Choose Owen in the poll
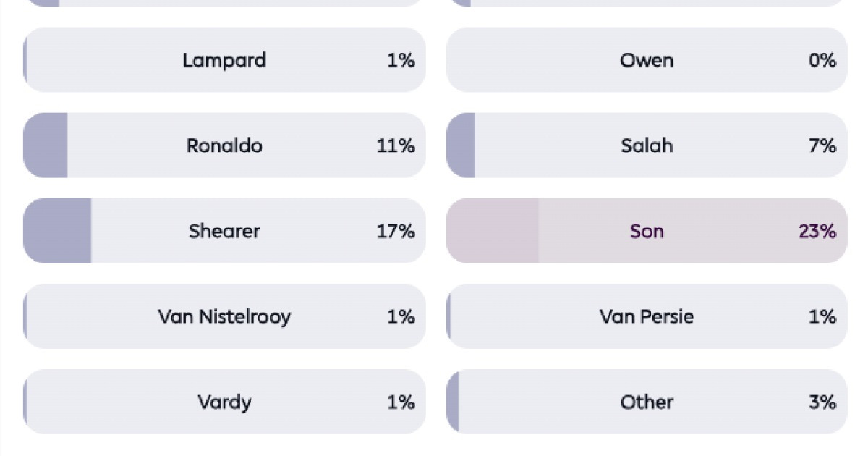This screenshot has width=868, height=456. [x=647, y=60]
